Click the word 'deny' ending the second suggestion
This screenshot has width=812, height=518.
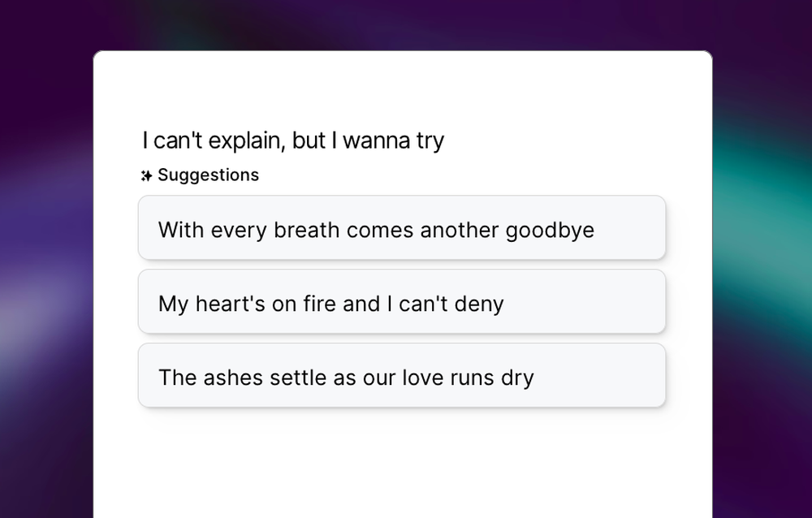click(x=482, y=303)
